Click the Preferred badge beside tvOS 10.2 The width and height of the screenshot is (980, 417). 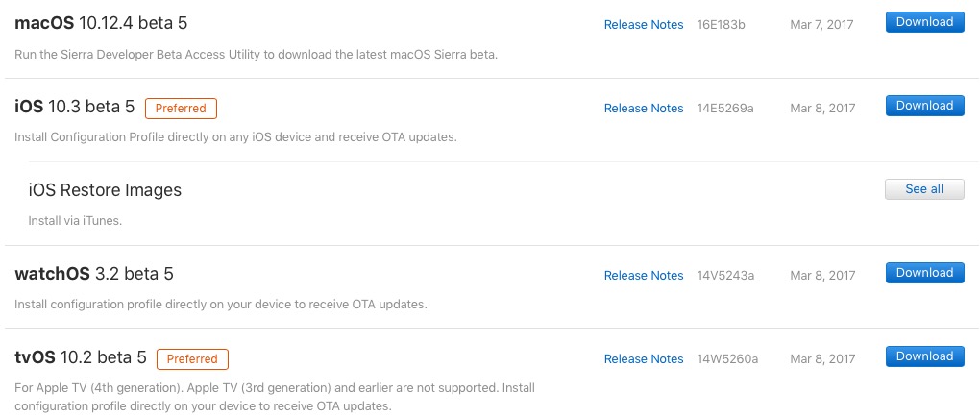tap(192, 359)
